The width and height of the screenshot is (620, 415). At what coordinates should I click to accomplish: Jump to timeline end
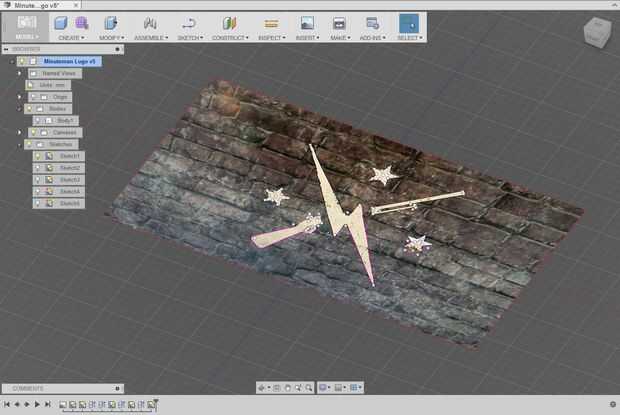coord(47,404)
